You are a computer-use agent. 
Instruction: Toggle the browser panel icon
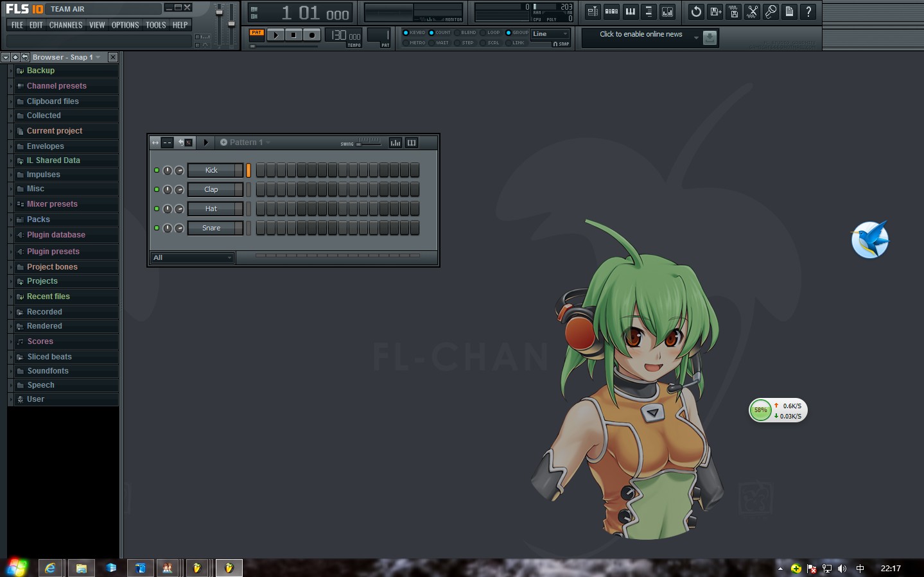pos(649,12)
